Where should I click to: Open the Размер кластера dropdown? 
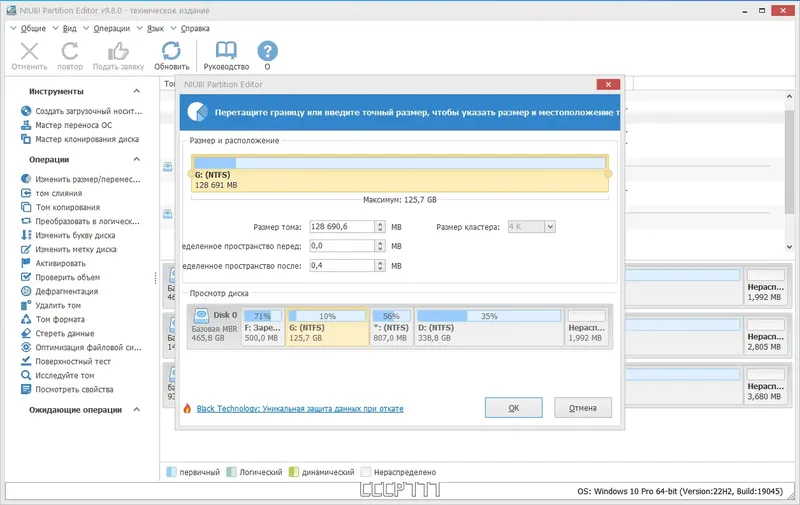pyautogui.click(x=550, y=226)
